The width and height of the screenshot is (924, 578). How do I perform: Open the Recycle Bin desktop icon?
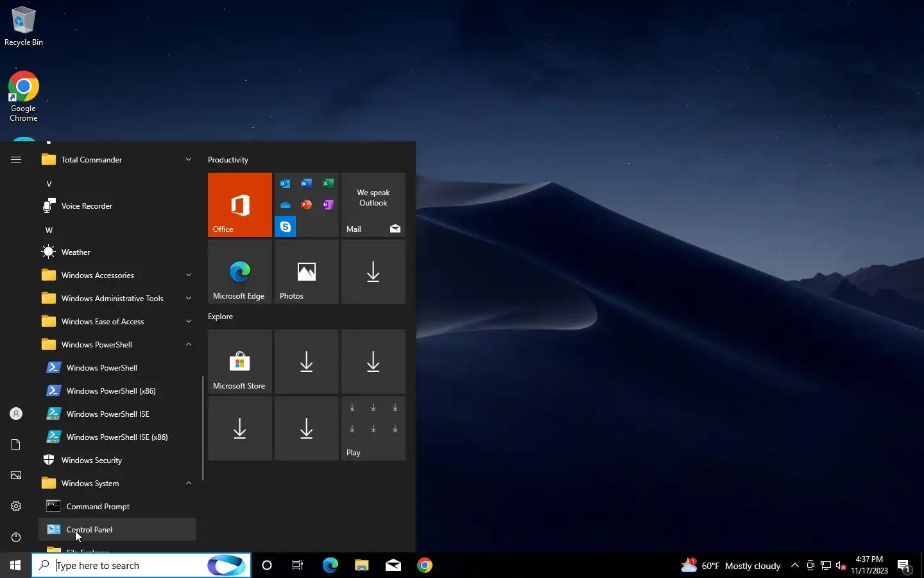(23, 27)
